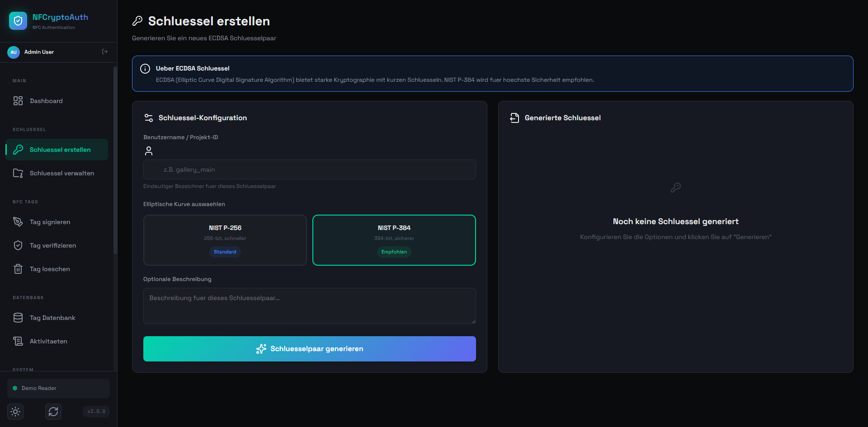The height and width of the screenshot is (427, 868).
Task: Toggle the light/dark theme sun icon
Action: click(x=15, y=412)
